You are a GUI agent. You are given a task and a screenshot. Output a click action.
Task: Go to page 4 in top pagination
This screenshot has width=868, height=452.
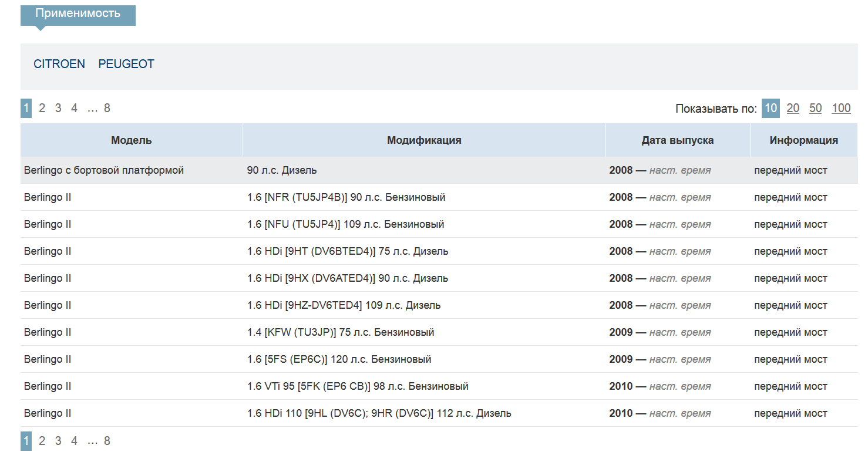tap(74, 108)
